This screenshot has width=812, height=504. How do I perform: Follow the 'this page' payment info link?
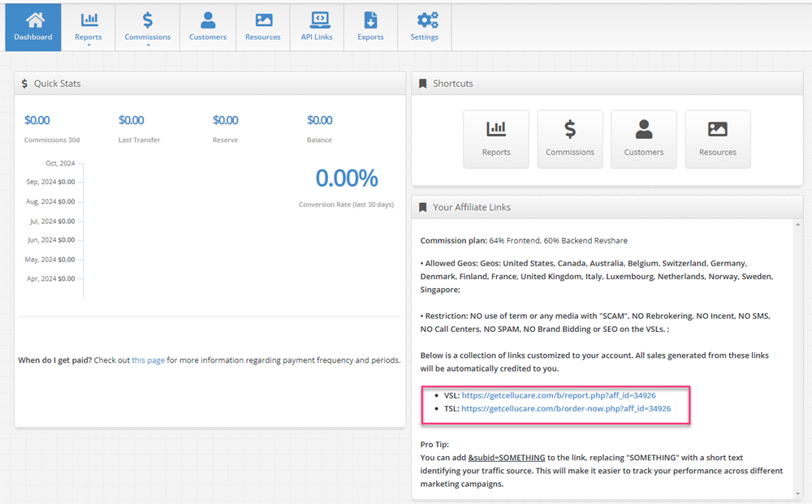coord(148,360)
